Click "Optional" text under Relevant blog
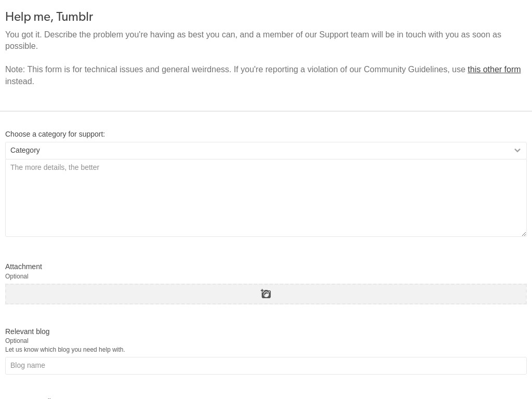The image size is (532, 399). tap(17, 341)
